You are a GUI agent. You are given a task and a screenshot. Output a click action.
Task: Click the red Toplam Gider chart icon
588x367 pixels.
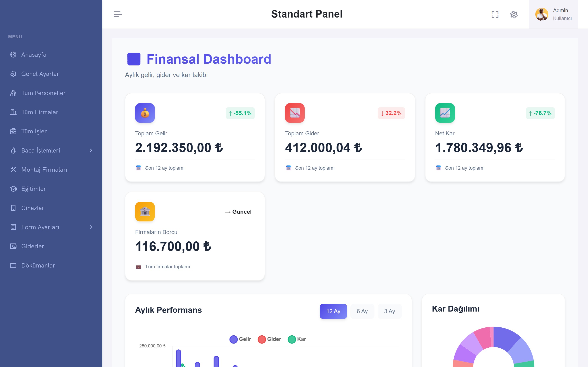click(x=295, y=113)
